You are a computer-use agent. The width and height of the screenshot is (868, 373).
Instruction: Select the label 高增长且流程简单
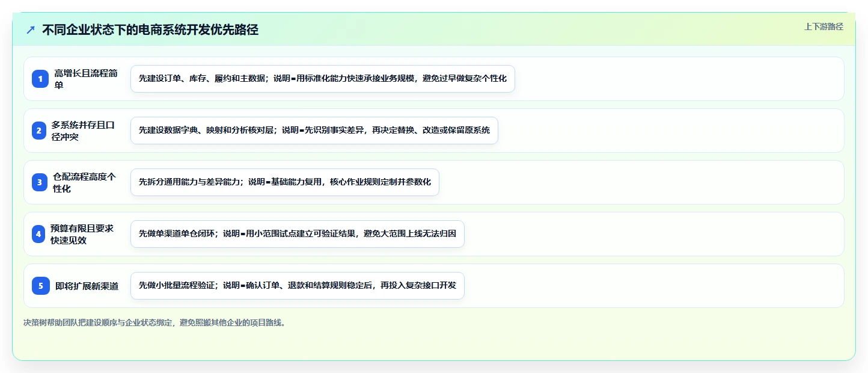coord(86,79)
